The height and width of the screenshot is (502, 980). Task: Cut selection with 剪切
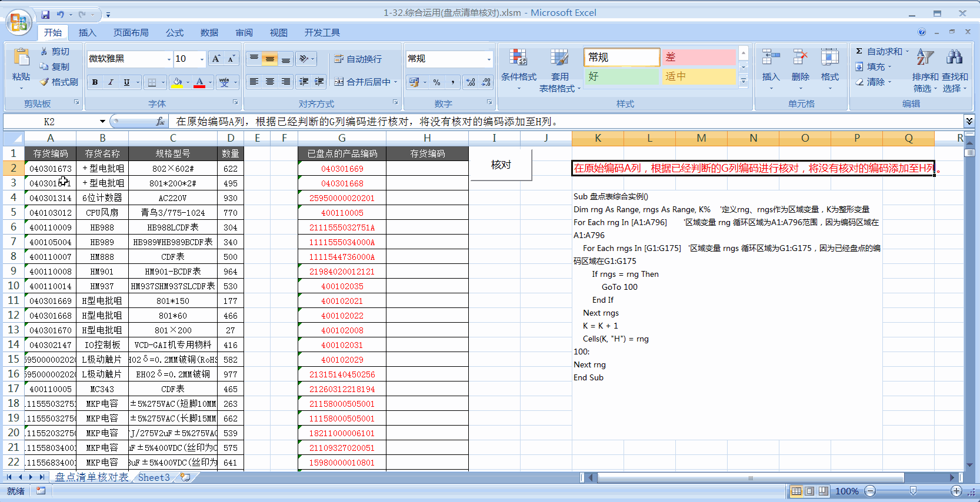(55, 52)
